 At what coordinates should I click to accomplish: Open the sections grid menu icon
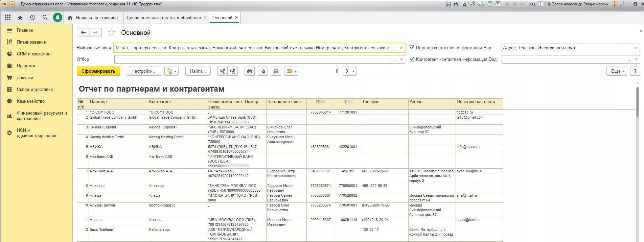[7, 18]
